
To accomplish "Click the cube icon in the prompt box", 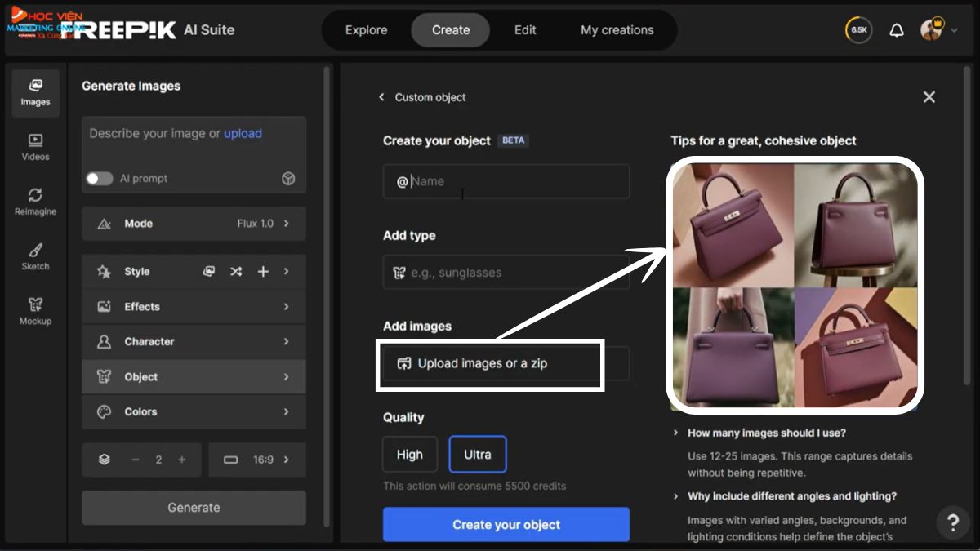I will coord(288,179).
